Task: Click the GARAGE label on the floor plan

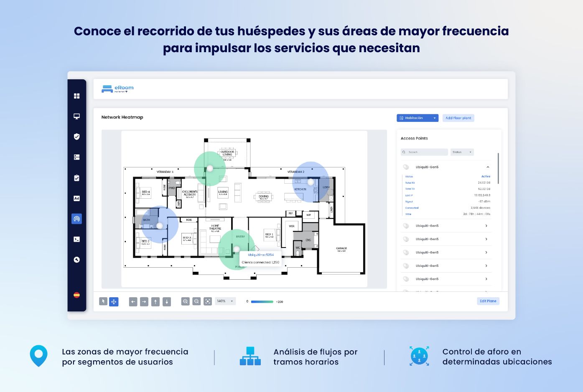Action: tap(341, 249)
